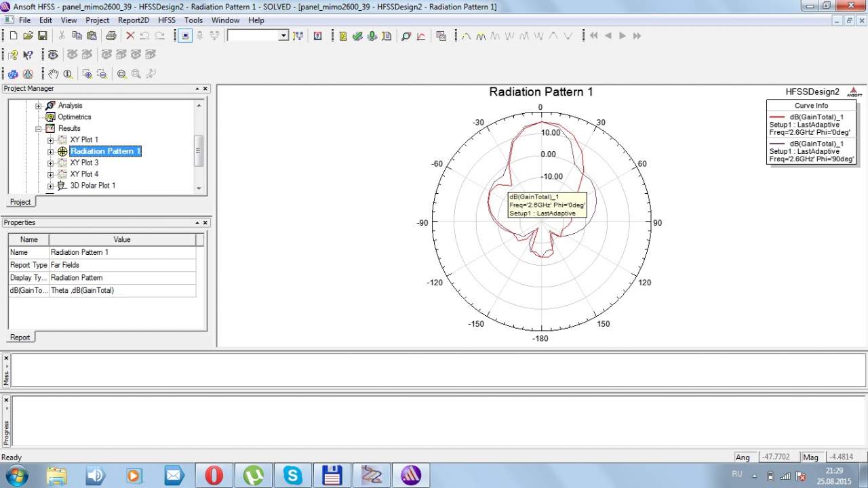Toggle auto-hide arrow on Project Manager panel
This screenshot has height=488, width=868.
point(197,89)
